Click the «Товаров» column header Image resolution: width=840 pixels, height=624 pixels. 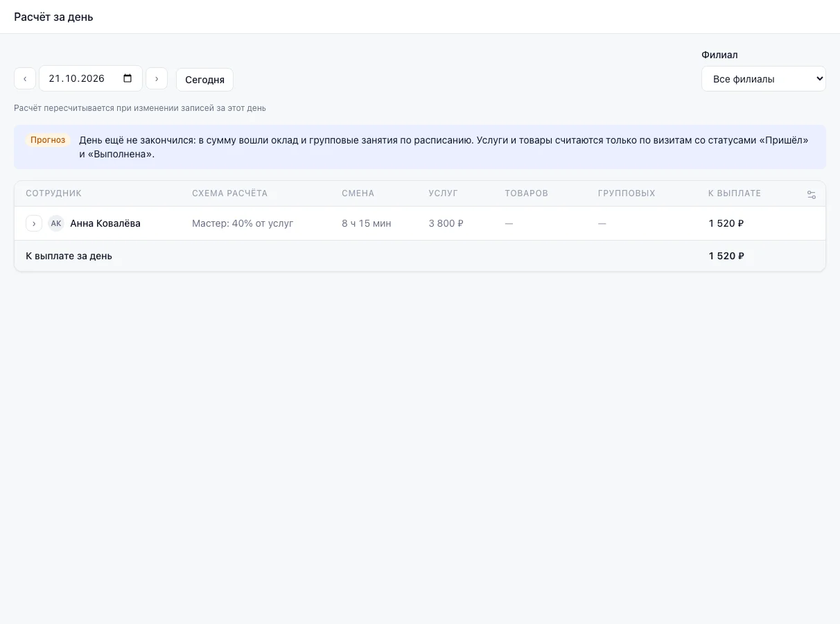(527, 193)
